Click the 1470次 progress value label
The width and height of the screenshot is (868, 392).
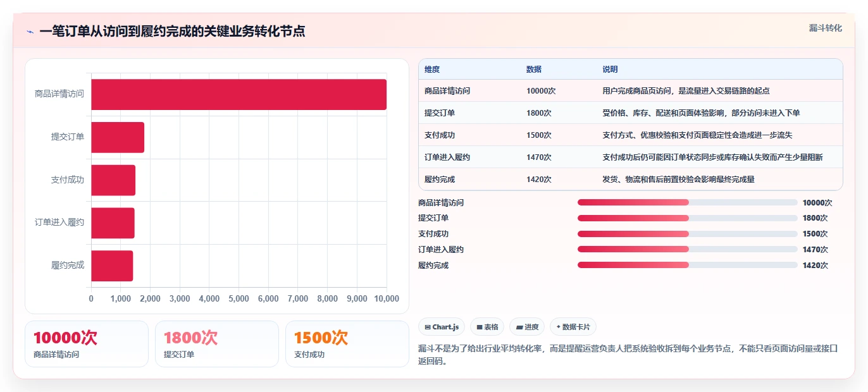(815, 250)
